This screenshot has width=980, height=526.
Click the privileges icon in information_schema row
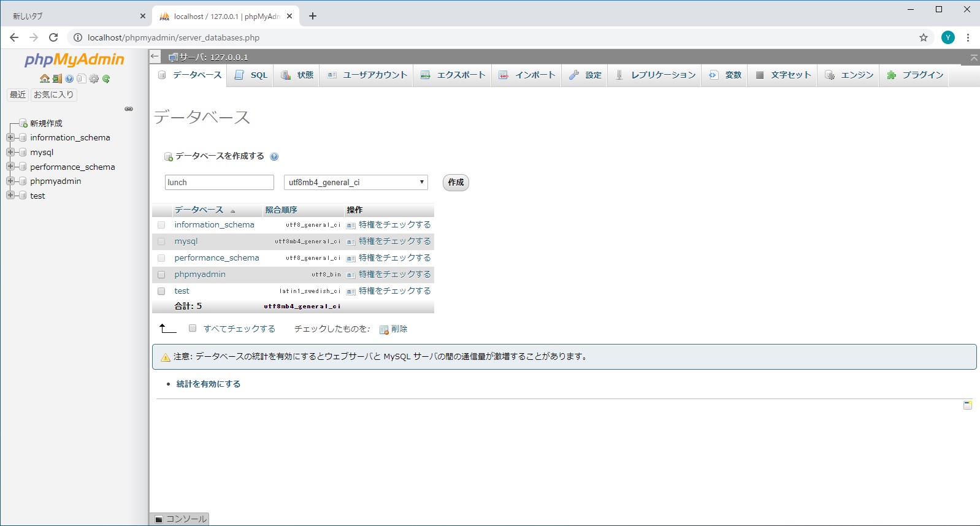(x=351, y=226)
